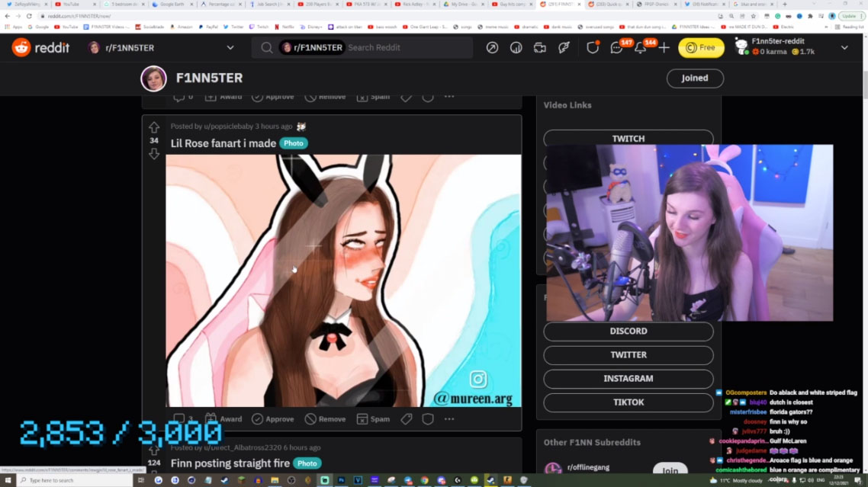Open Steam from the Windows taskbar
This screenshot has height=487, width=868.
(225, 480)
